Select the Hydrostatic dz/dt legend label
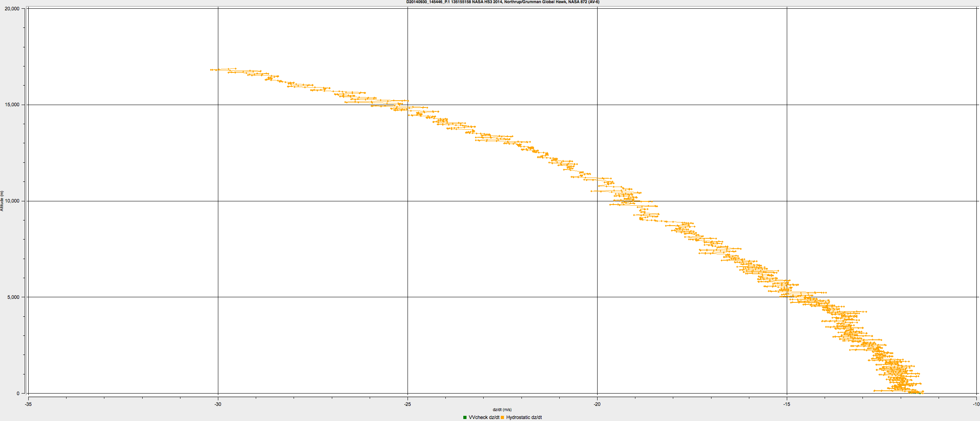The image size is (980, 421). 524,417
